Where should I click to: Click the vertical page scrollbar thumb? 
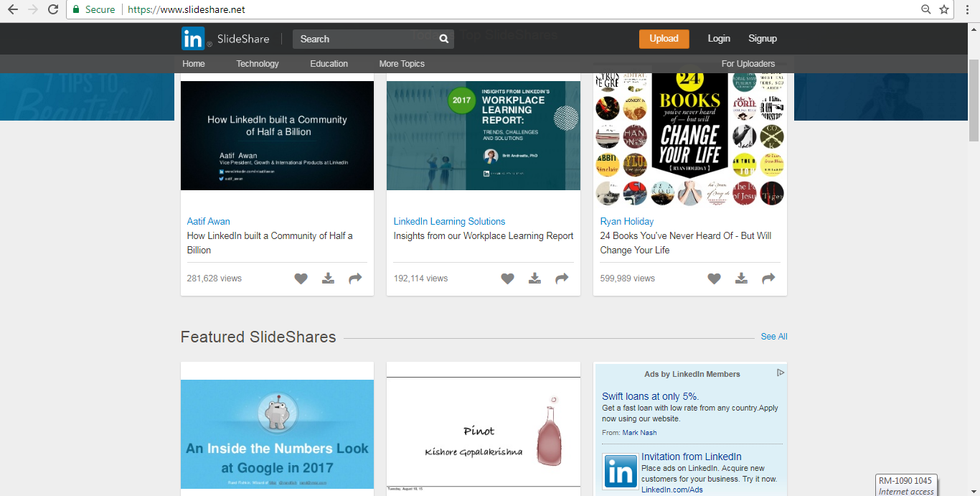click(974, 100)
